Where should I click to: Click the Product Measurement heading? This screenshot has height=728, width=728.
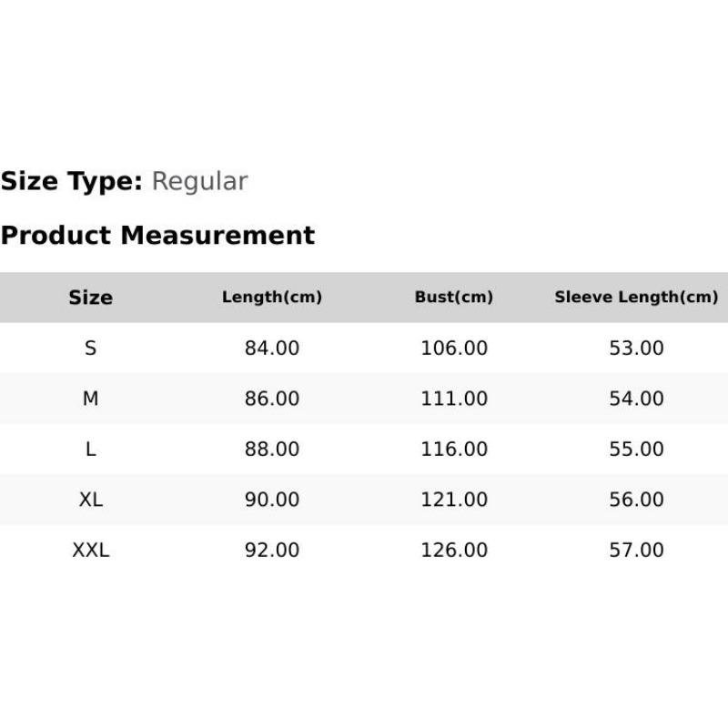157,235
